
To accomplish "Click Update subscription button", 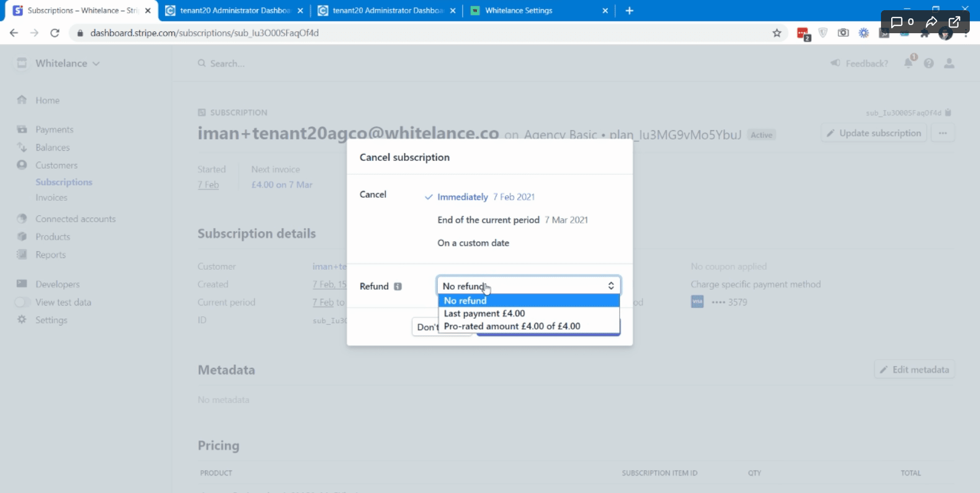I will coord(874,133).
